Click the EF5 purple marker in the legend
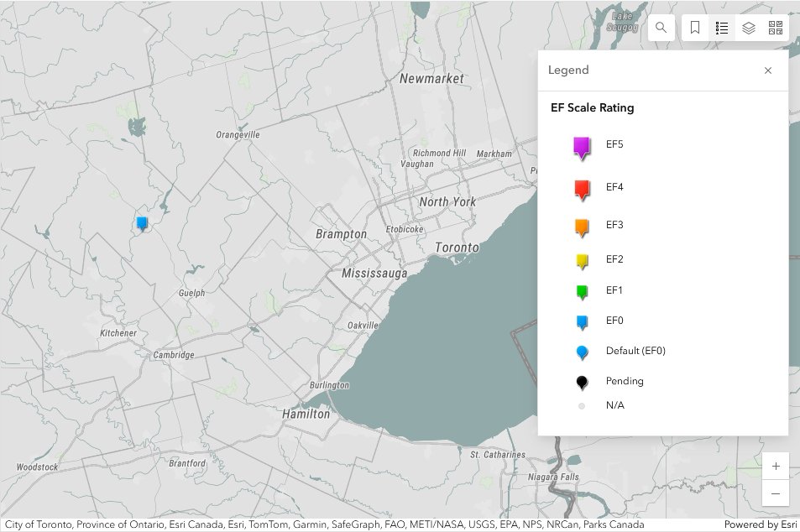Viewport: 800px width, 532px height. pos(581,143)
